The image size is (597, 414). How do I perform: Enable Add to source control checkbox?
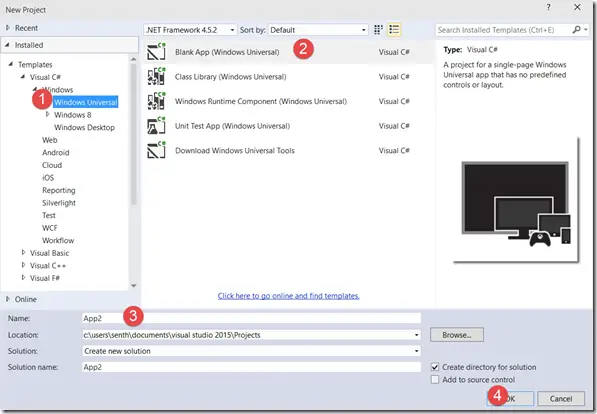point(435,380)
